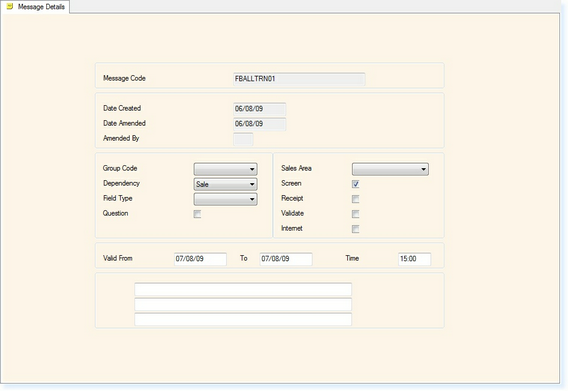Click the Date Created field

click(x=260, y=109)
